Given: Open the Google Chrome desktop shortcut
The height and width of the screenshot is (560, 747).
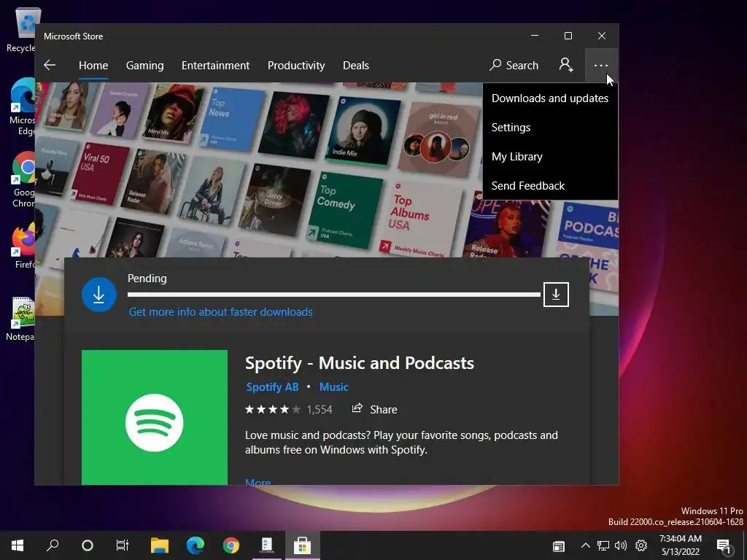Looking at the screenshot, I should click(x=23, y=179).
